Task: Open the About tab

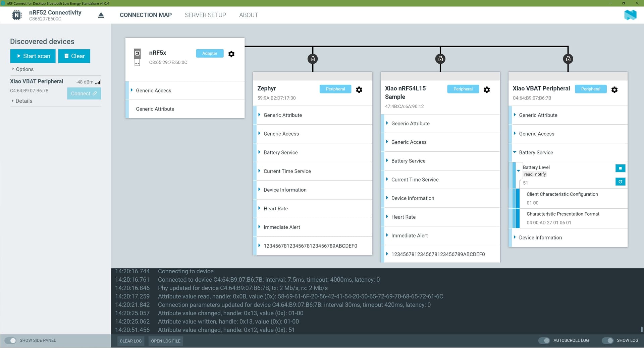Action: pyautogui.click(x=248, y=15)
